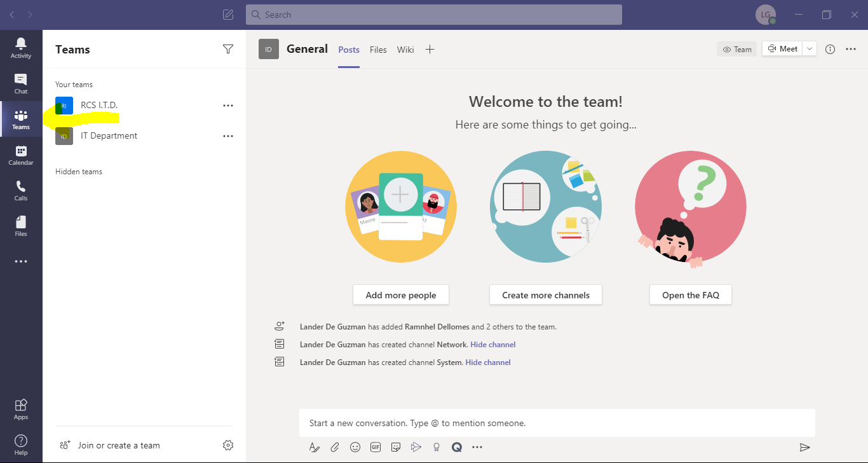Switch to the Posts tab

pos(349,50)
